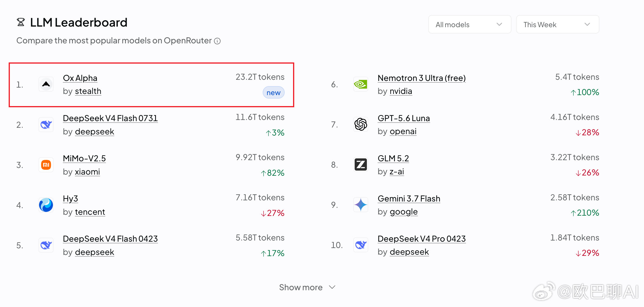Screen dimensions: 644x307
Task: Visit the openai provider link
Action: [403, 132]
